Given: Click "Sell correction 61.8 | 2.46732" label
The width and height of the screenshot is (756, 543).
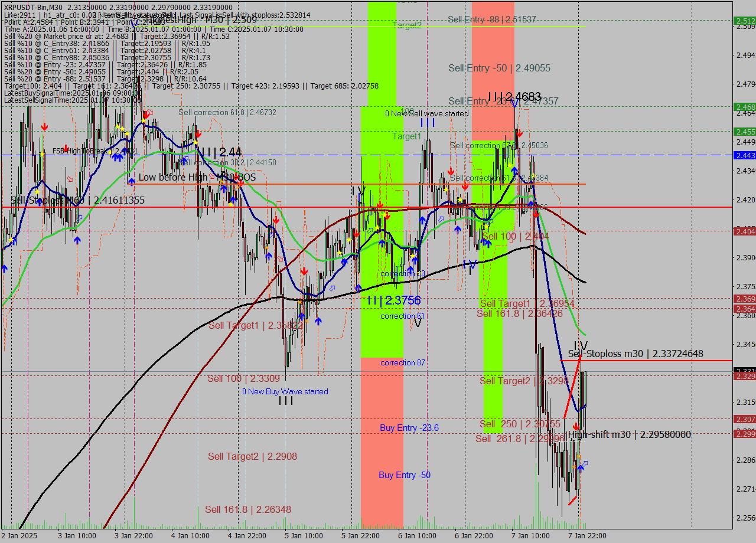Looking at the screenshot, I should click(x=227, y=112).
